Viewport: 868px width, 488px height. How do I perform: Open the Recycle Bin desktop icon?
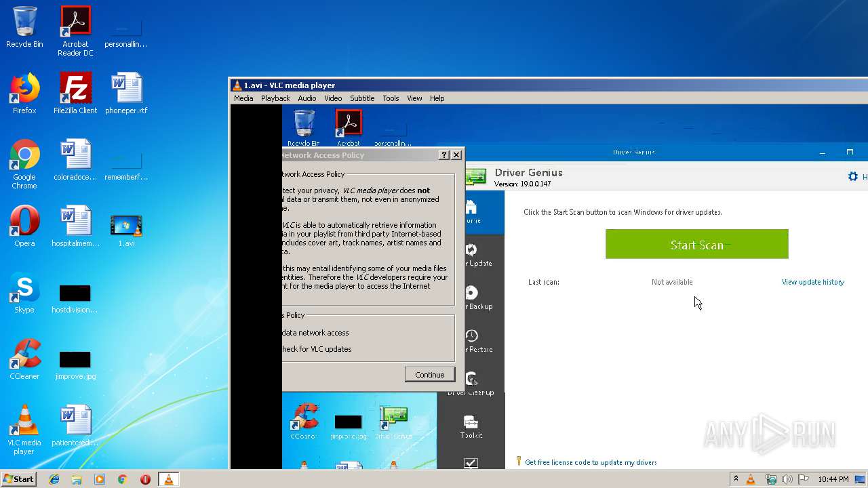(24, 27)
